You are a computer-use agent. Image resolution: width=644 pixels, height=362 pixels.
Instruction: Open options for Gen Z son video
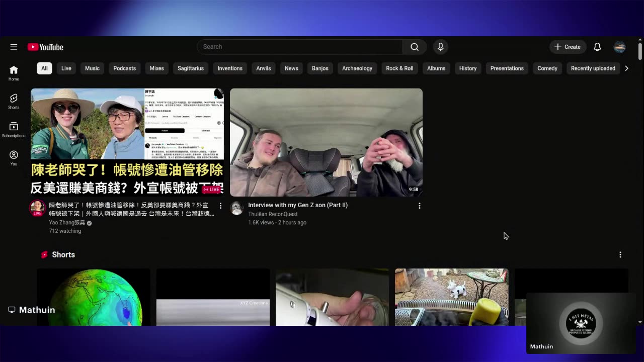(420, 206)
